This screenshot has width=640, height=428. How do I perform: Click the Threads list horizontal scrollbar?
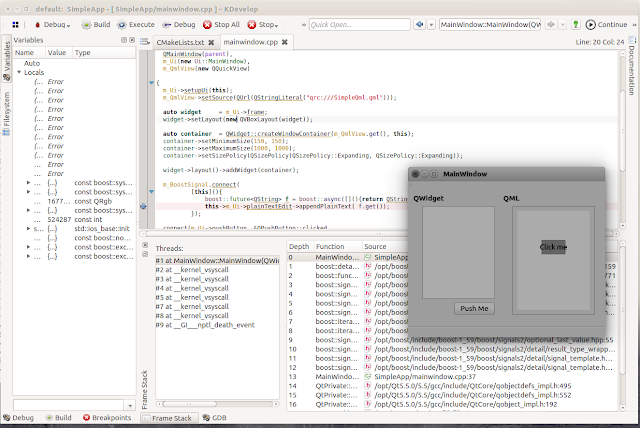pos(190,404)
